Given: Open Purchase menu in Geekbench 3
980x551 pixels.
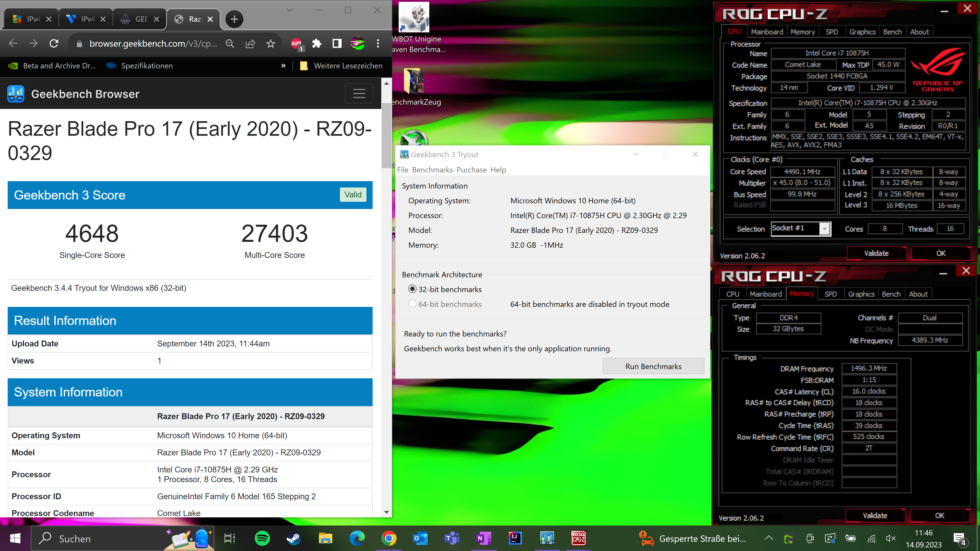Looking at the screenshot, I should 471,170.
